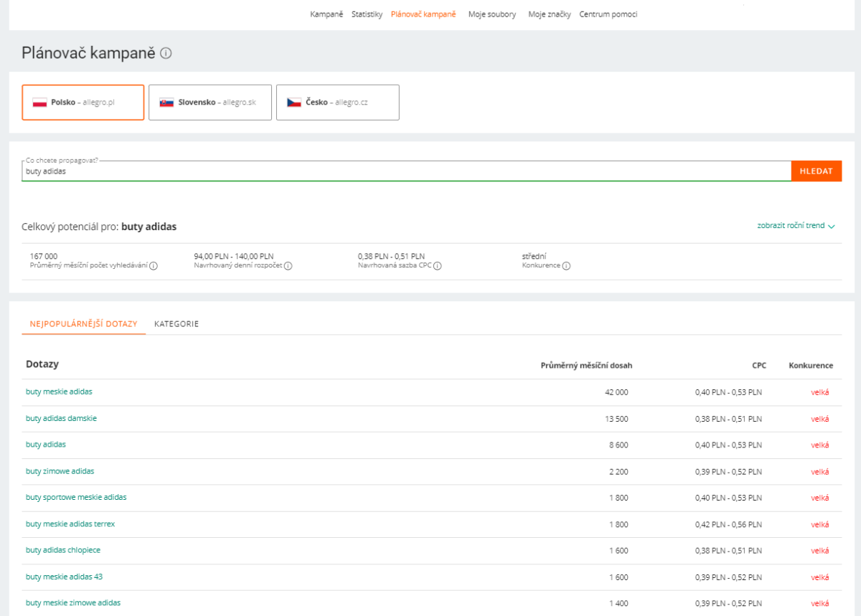The width and height of the screenshot is (861, 616).
Task: Open Centrum pomoci
Action: tap(608, 14)
